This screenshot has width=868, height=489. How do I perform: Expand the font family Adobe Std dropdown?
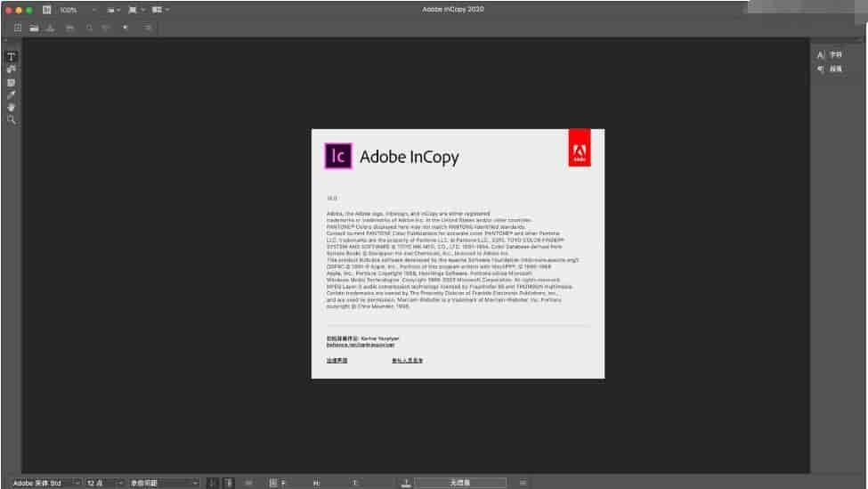tap(77, 483)
